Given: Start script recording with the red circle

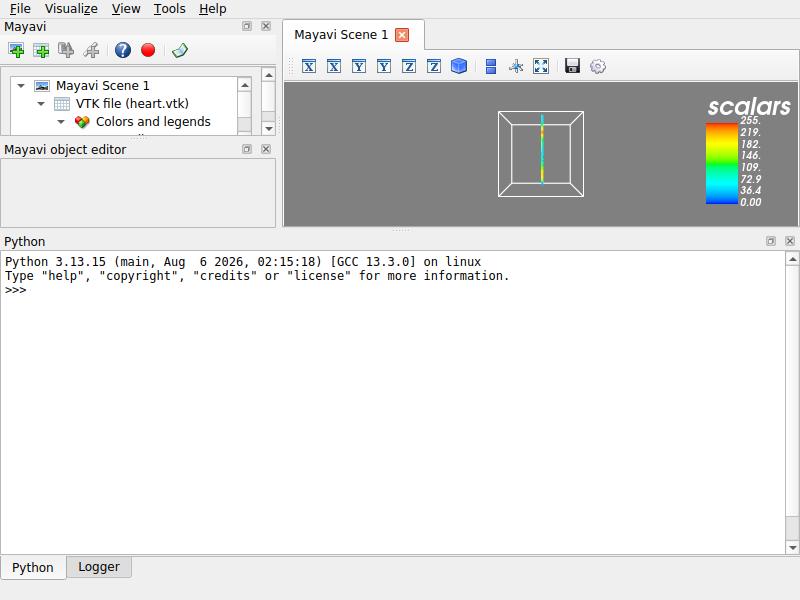Looking at the screenshot, I should coord(148,50).
